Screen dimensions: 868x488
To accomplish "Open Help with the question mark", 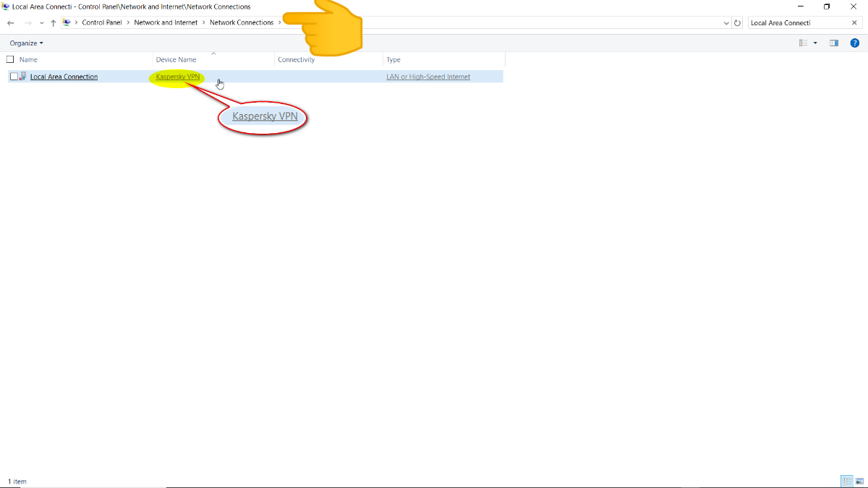I will pos(854,43).
